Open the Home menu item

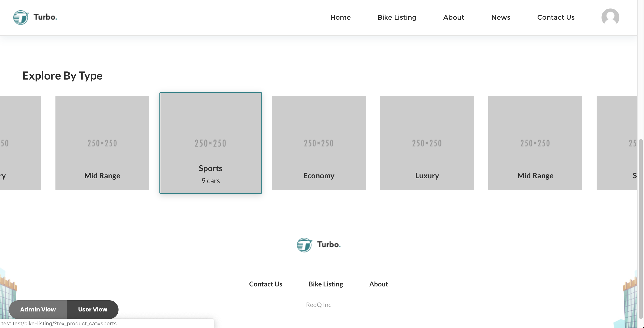pyautogui.click(x=340, y=17)
